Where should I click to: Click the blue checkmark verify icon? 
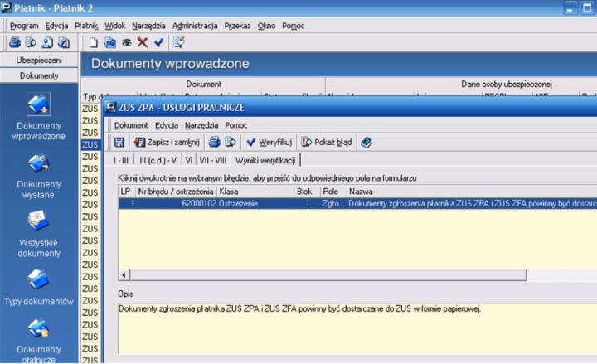click(158, 43)
